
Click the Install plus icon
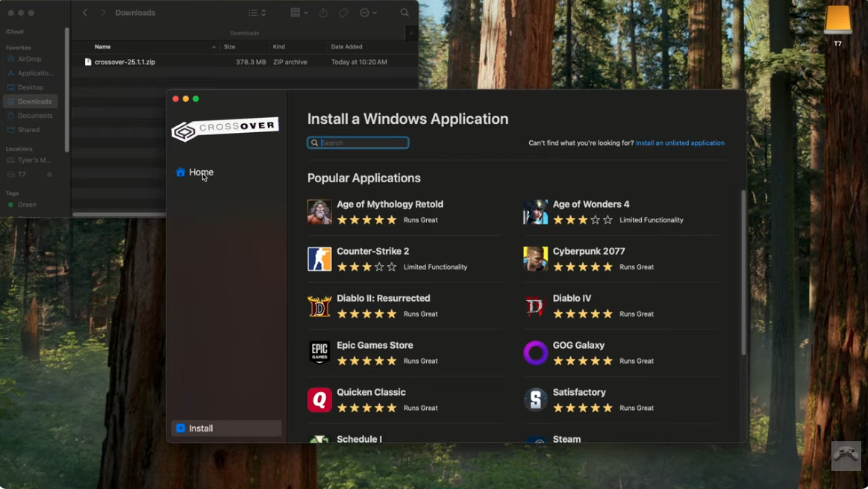coord(181,428)
